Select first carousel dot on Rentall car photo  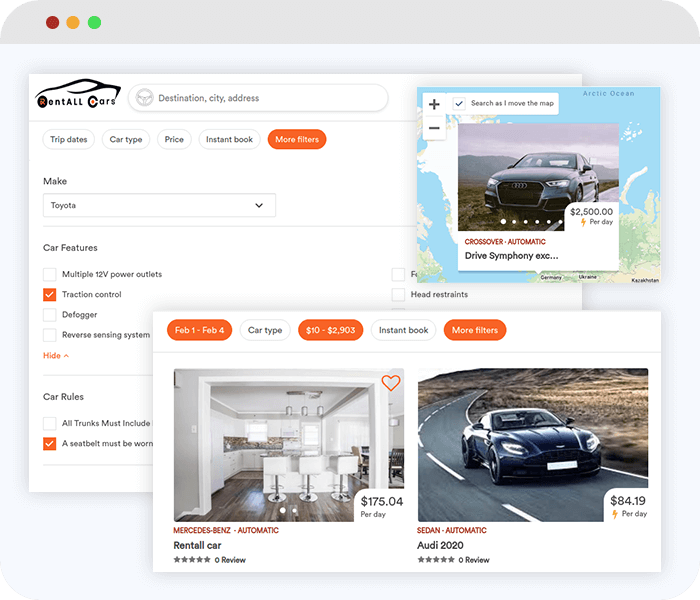[x=283, y=510]
